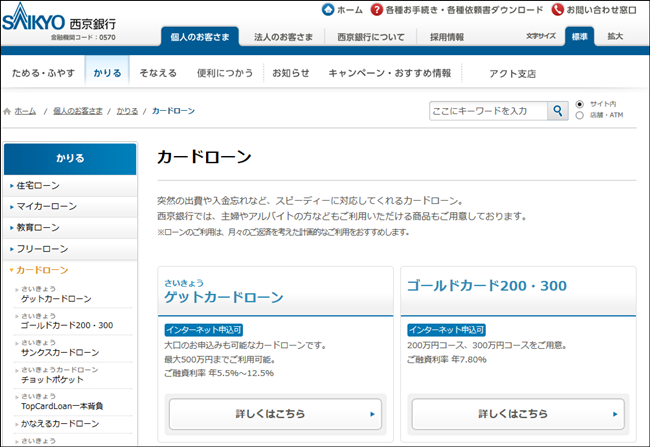Click the 年5.5%～12.5% interest rate text
The width and height of the screenshot is (650, 447).
point(241,373)
